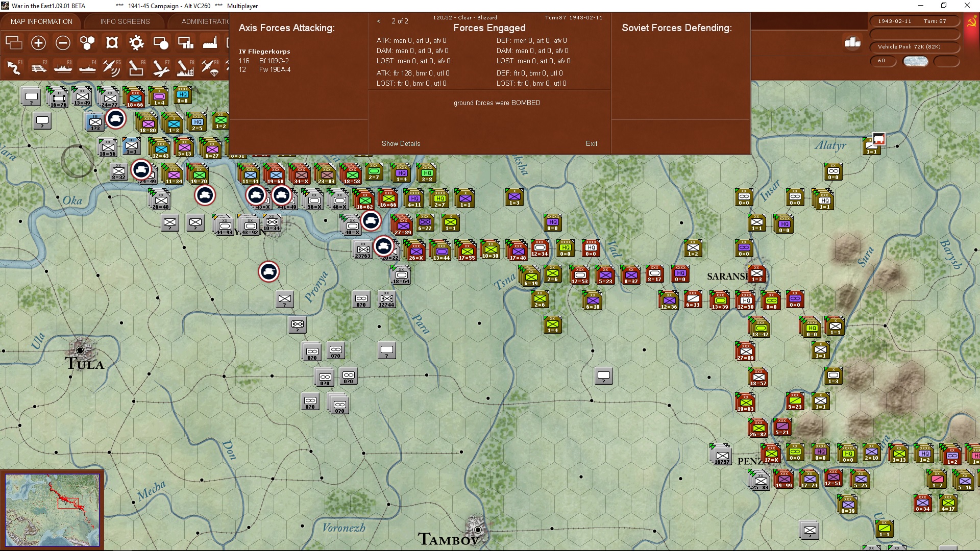The height and width of the screenshot is (551, 980).
Task: Select F1 move mode arrow icon
Action: pyautogui.click(x=14, y=67)
